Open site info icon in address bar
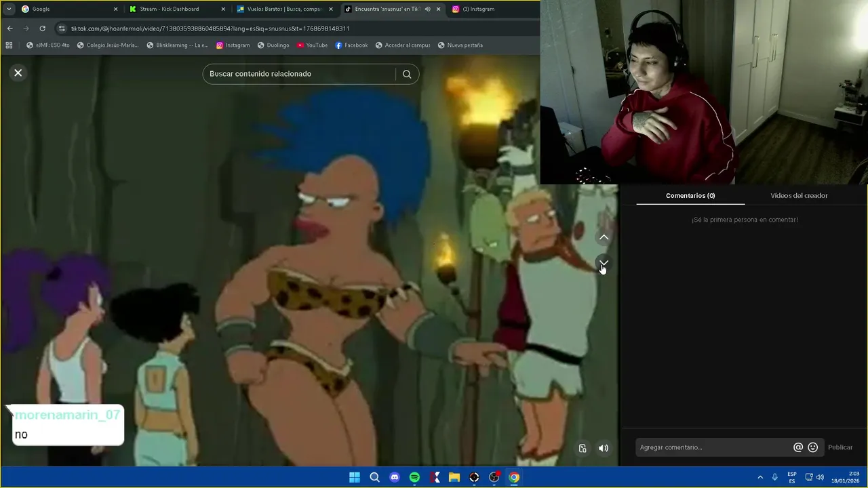This screenshot has height=488, width=868. point(62,28)
